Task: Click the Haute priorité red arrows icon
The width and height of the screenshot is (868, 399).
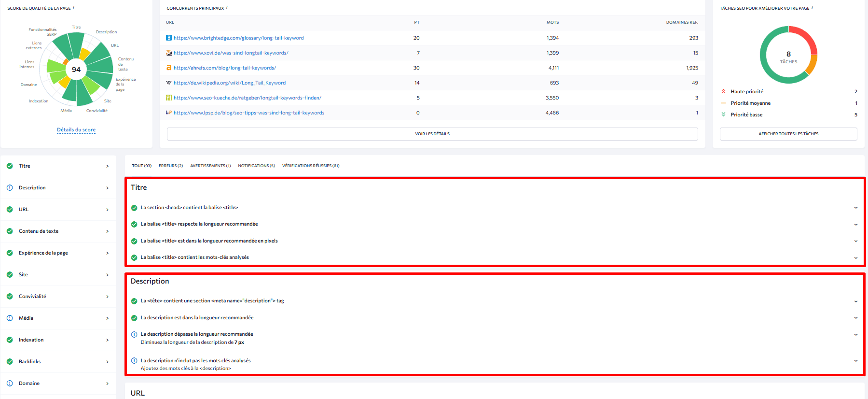Action: (x=723, y=91)
